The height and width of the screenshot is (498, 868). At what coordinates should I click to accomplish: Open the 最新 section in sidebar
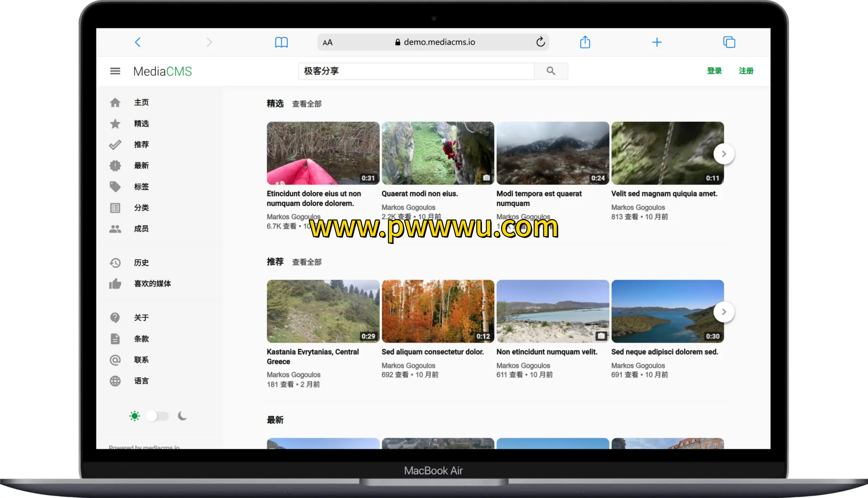141,166
